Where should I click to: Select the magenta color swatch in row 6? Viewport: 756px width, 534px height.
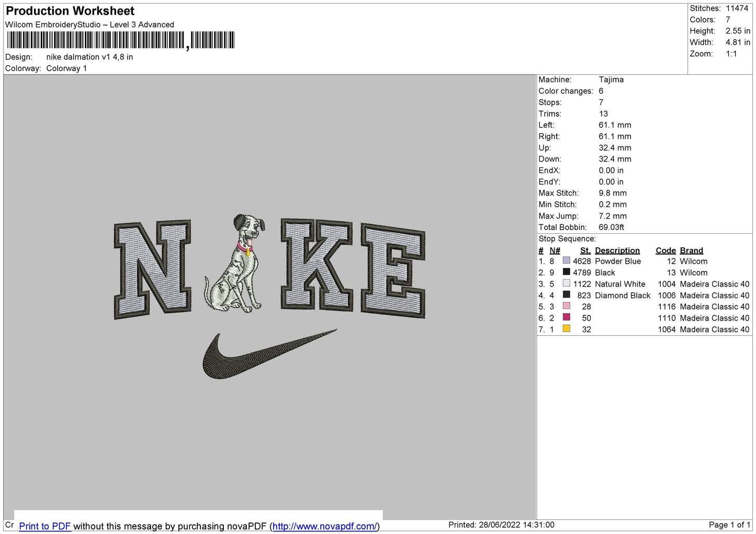[x=566, y=317]
